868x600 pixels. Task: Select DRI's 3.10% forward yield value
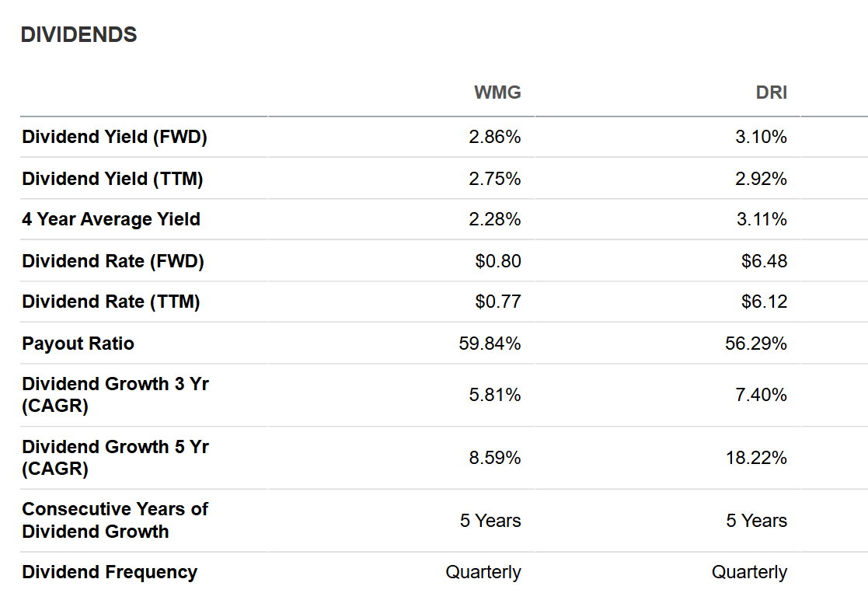coord(761,137)
